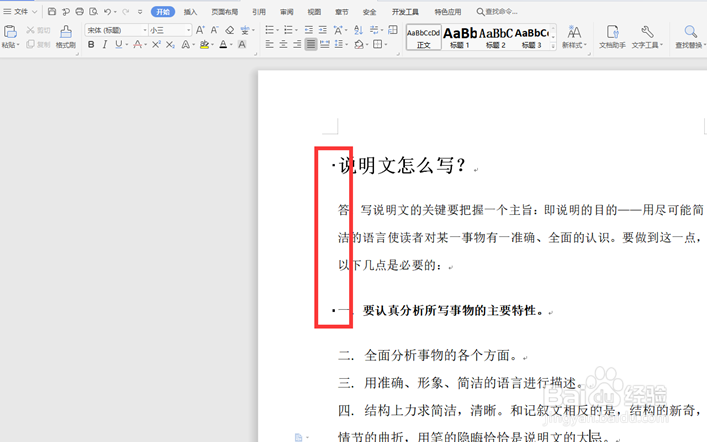
Task: Switch to the 开发工具 tab
Action: [x=405, y=12]
